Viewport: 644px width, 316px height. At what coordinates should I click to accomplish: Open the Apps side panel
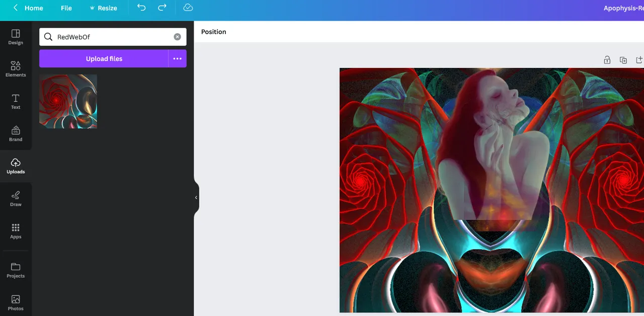tap(16, 231)
